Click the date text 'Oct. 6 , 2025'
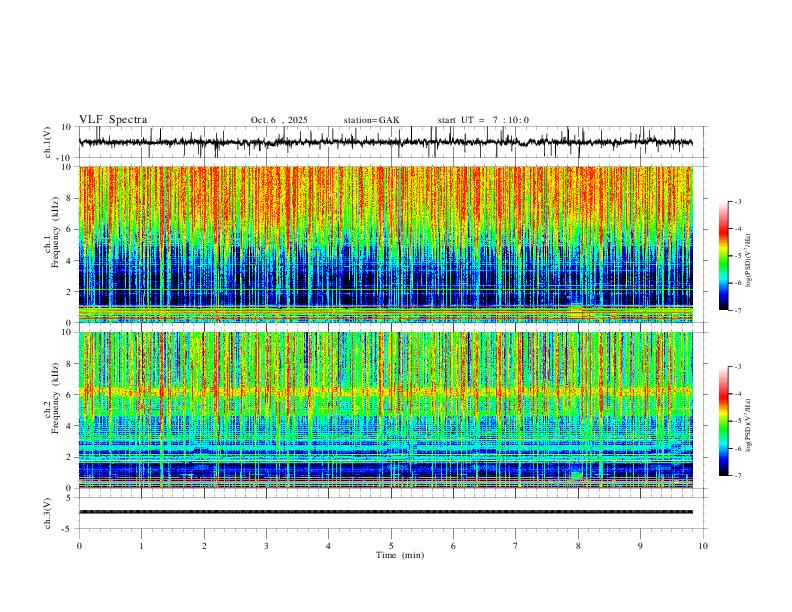Viewport: 792px width, 612px height. point(279,120)
